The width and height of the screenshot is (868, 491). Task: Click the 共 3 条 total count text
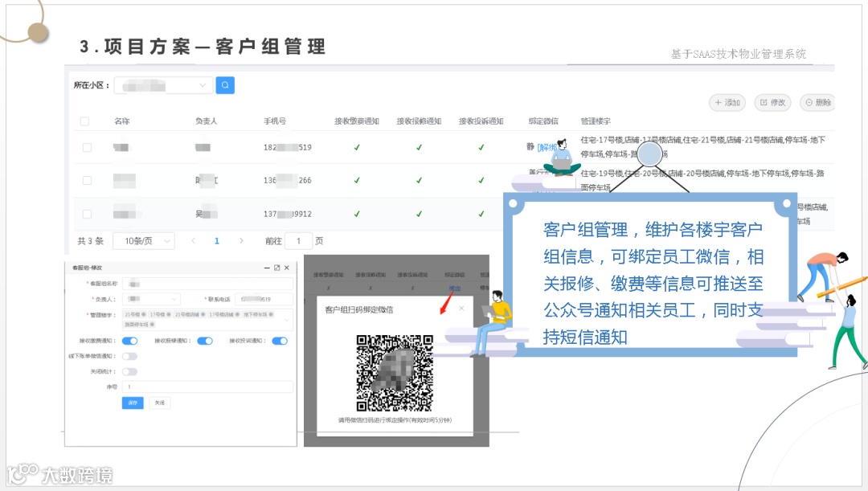click(x=90, y=241)
